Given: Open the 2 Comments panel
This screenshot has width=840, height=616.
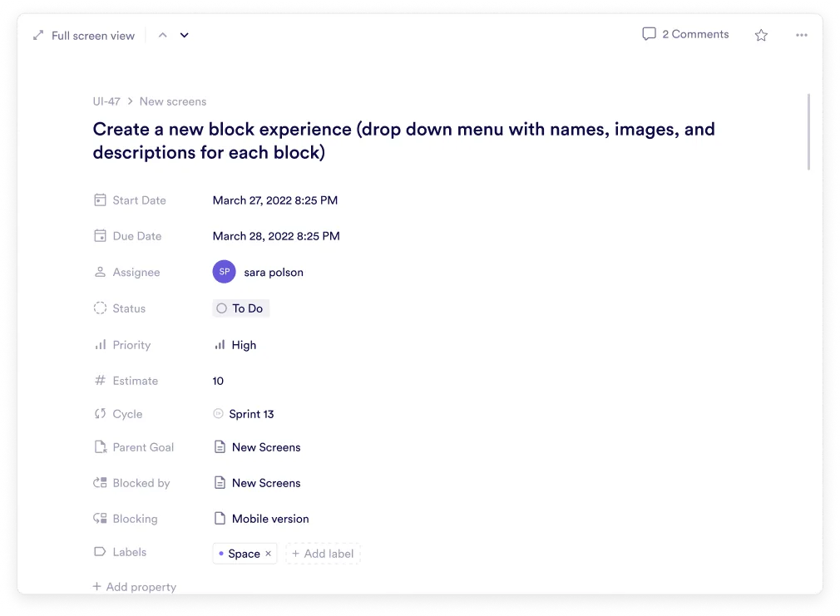Looking at the screenshot, I should (x=685, y=34).
